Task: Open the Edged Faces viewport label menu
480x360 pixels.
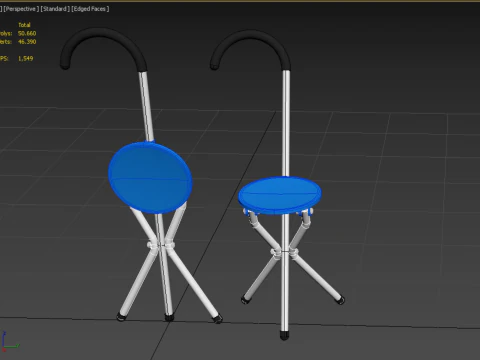Action: 90,9
